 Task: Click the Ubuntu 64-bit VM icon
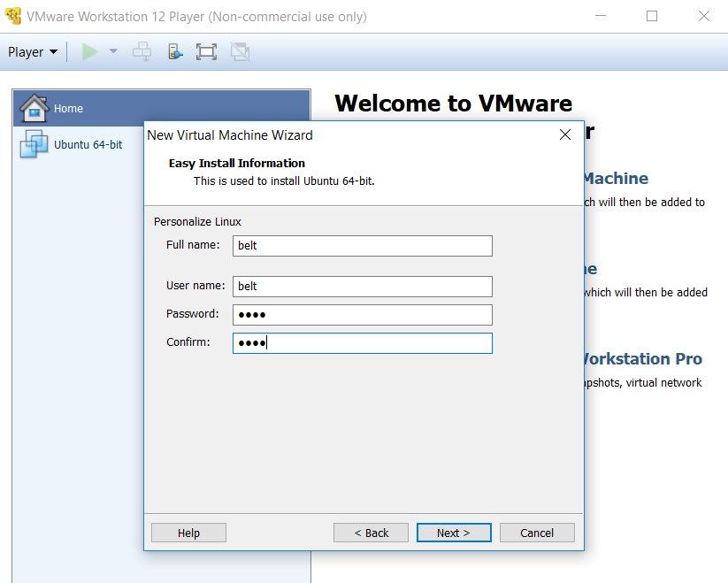(x=34, y=144)
